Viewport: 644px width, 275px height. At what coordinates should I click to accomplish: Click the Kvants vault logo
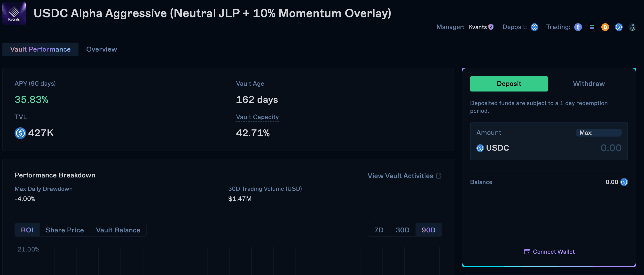[x=14, y=14]
